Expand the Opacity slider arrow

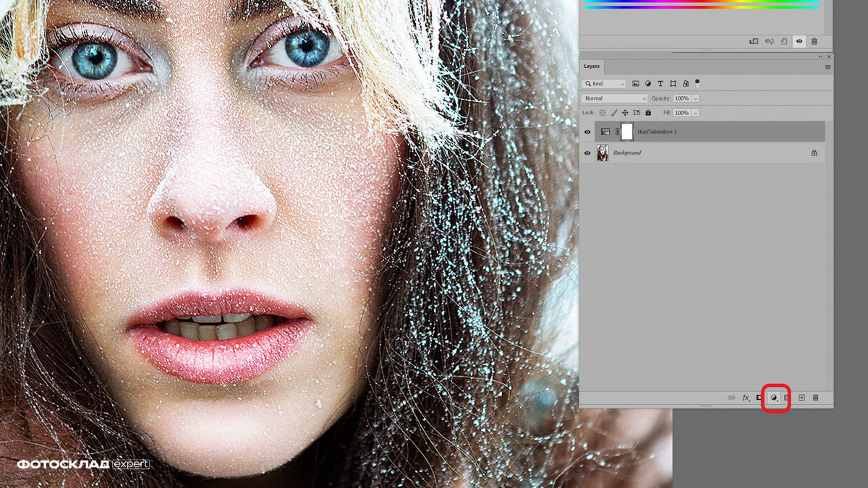tap(695, 98)
